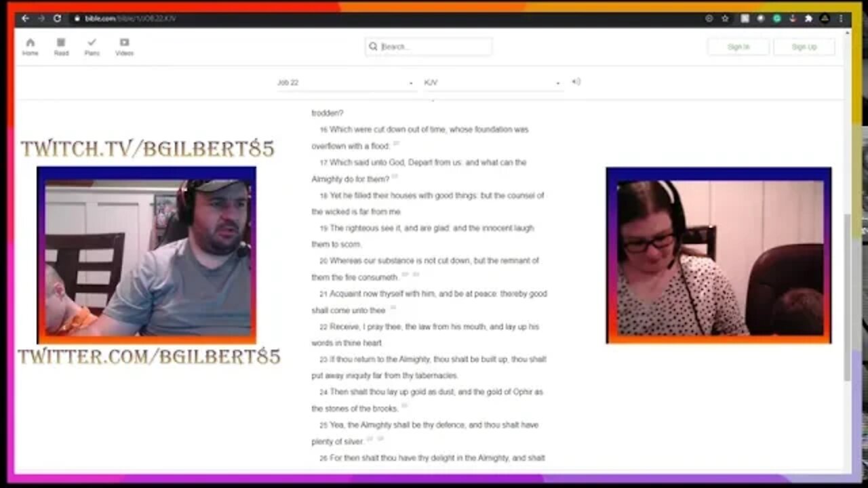Click the green Grammarly extension icon
This screenshot has width=868, height=488.
pos(776,18)
